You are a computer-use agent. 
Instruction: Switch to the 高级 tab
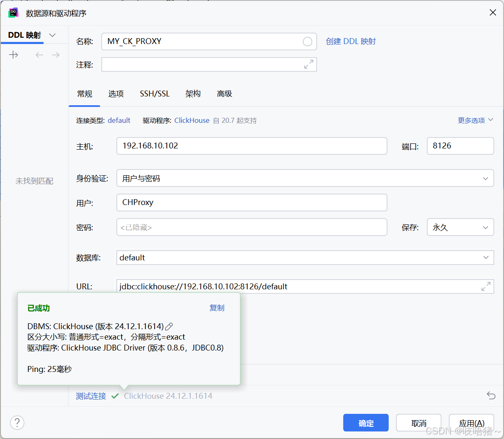pos(225,94)
